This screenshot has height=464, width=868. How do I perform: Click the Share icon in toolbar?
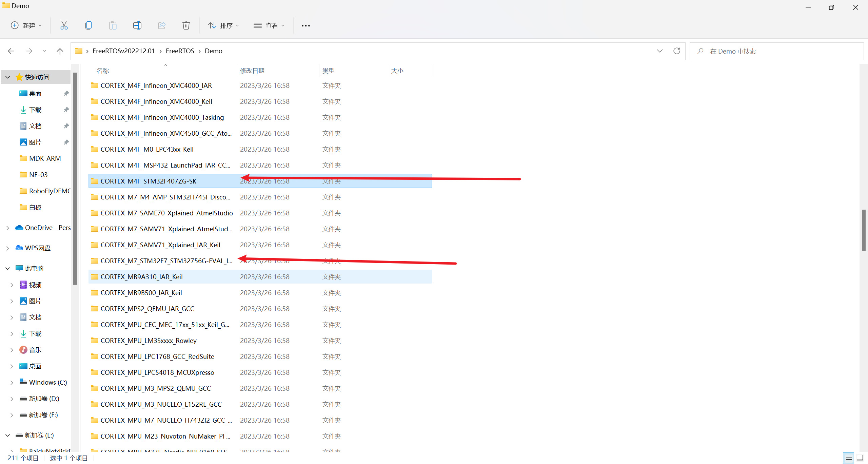[x=162, y=25]
